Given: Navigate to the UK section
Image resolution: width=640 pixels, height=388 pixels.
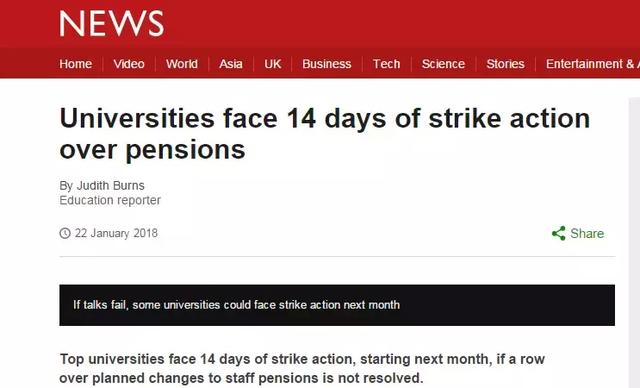Looking at the screenshot, I should click(273, 64).
